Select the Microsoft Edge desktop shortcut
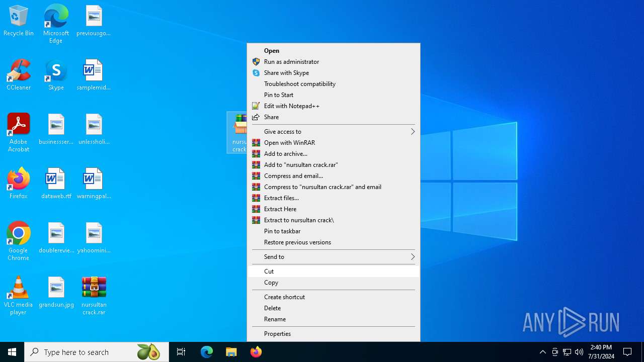The image size is (644, 362). tap(56, 24)
